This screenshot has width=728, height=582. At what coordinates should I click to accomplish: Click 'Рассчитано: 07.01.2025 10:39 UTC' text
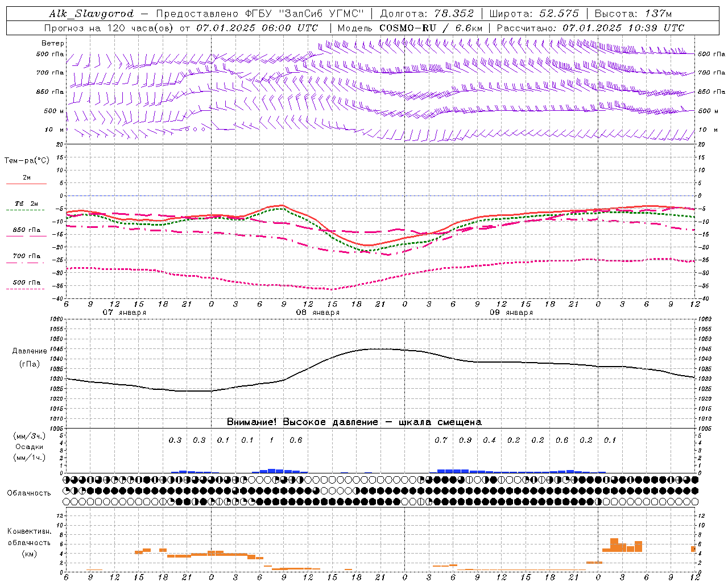pyautogui.click(x=590, y=28)
